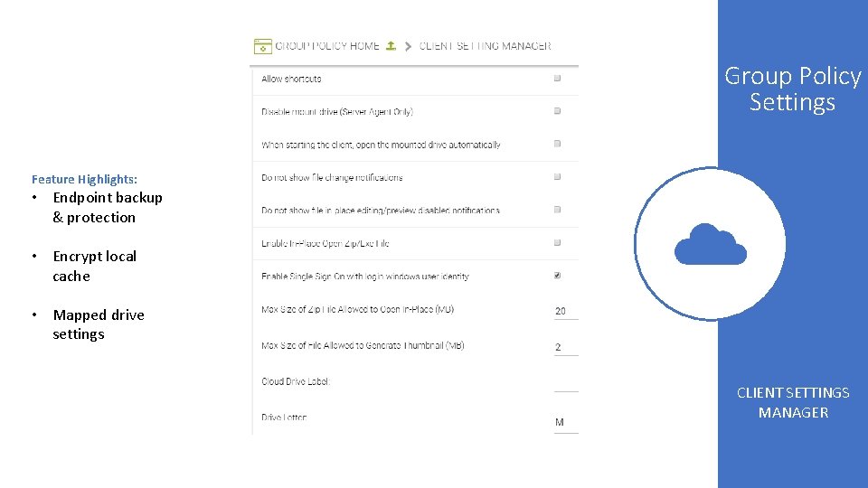Click Max Size for Thumbnail field

[566, 347]
